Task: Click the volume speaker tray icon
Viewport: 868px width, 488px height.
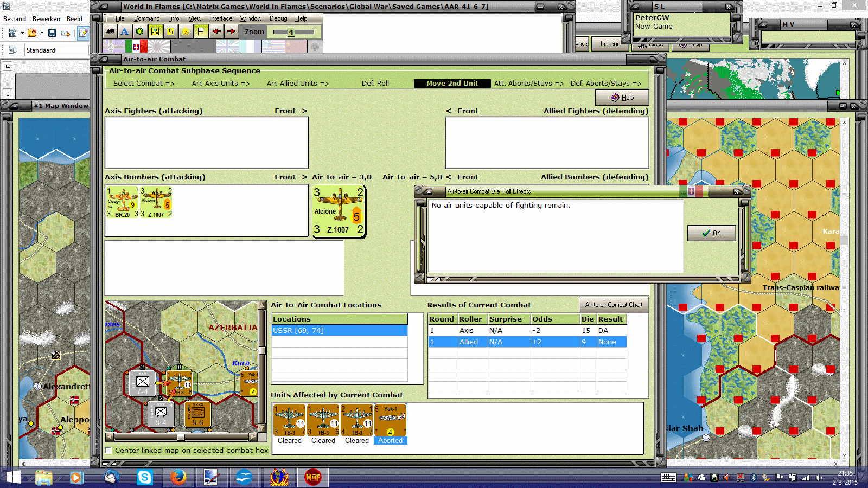Action: tap(819, 478)
